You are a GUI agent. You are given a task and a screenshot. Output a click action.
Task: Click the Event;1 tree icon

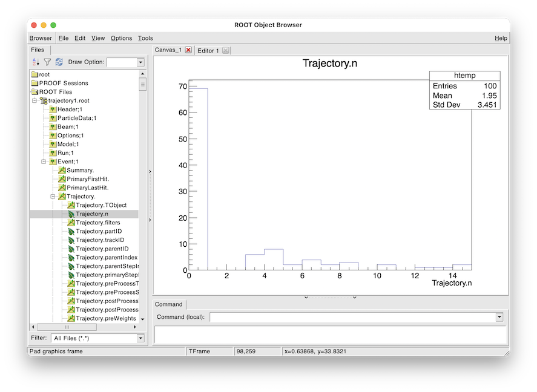(53, 162)
